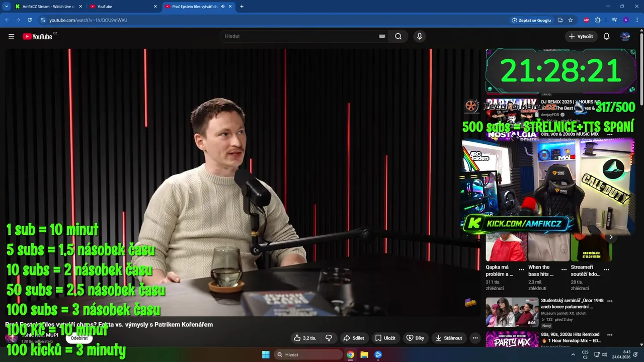Open the browser extensions puzzle icon
The width and height of the screenshot is (644, 362).
tap(598, 20)
